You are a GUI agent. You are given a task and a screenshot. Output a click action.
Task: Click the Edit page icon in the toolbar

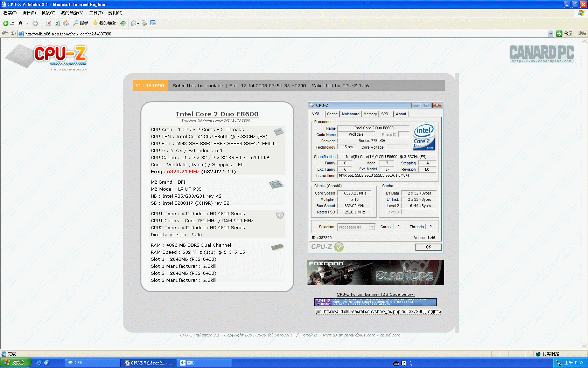[x=153, y=23]
